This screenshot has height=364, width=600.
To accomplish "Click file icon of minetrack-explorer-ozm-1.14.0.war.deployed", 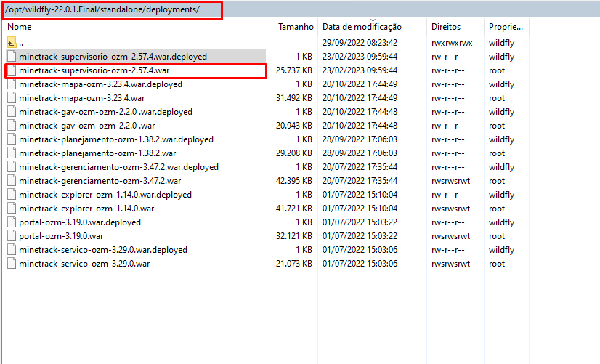I will [x=12, y=195].
